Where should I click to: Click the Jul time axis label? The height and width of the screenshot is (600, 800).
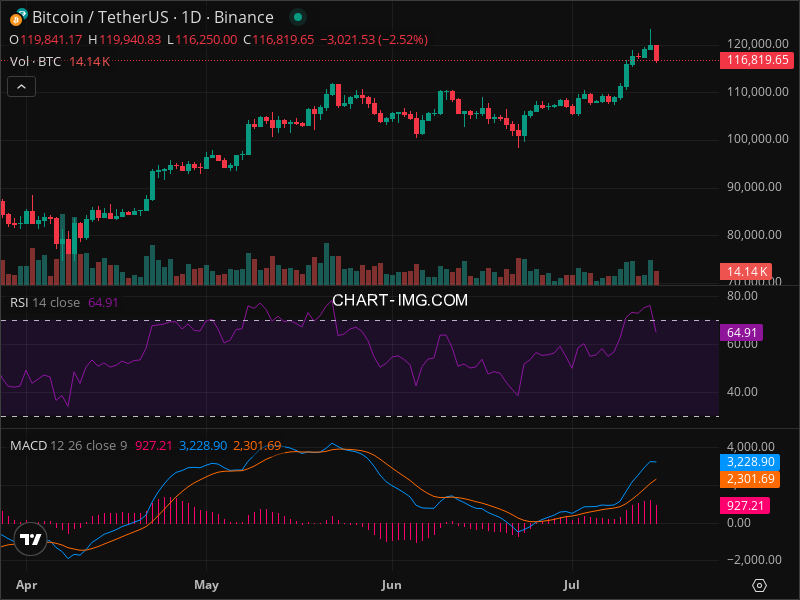pyautogui.click(x=571, y=585)
